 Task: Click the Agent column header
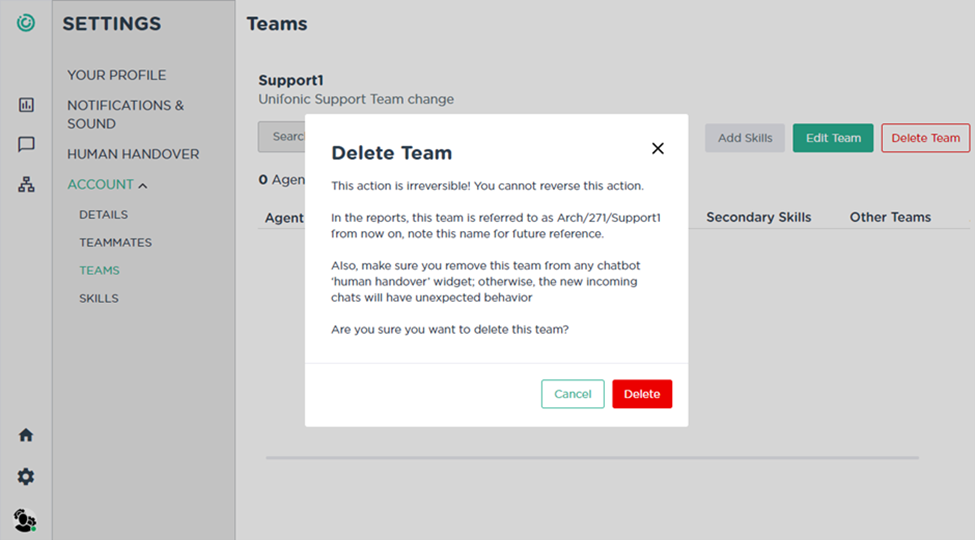click(x=284, y=218)
